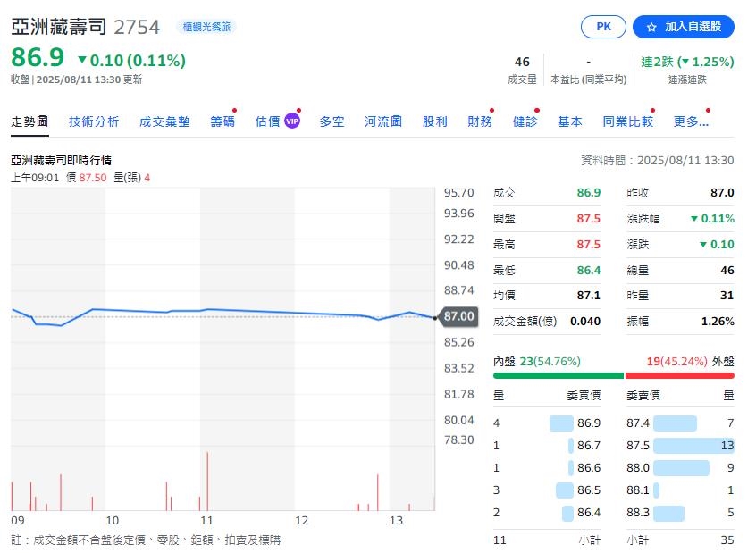This screenshot has height=553, width=756.
Task: Click the 內盤/外盤 ratio bar
Action: click(x=613, y=374)
